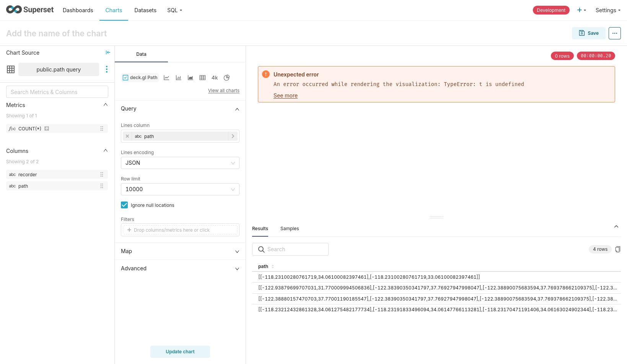This screenshot has height=364, width=627.
Task: Collapse the Metrics list
Action: tap(106, 105)
